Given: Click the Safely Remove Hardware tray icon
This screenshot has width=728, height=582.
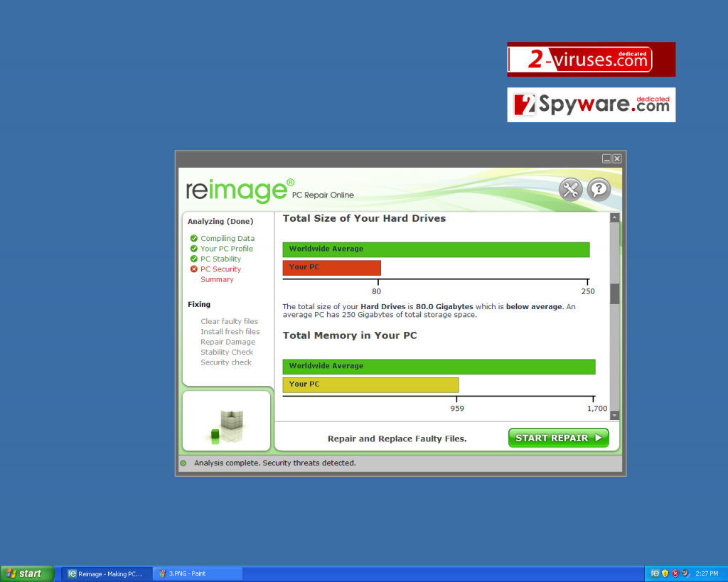Looking at the screenshot, I should point(685,573).
